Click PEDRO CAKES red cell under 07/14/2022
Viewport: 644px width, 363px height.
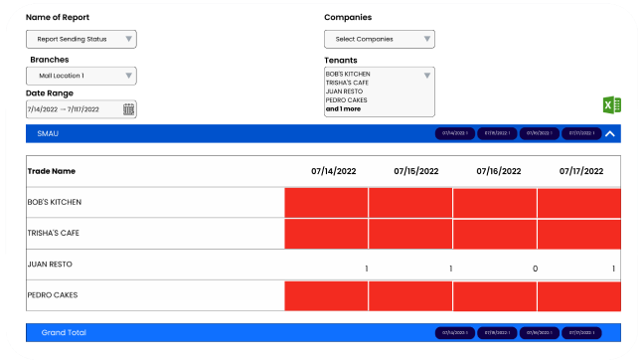(326, 296)
